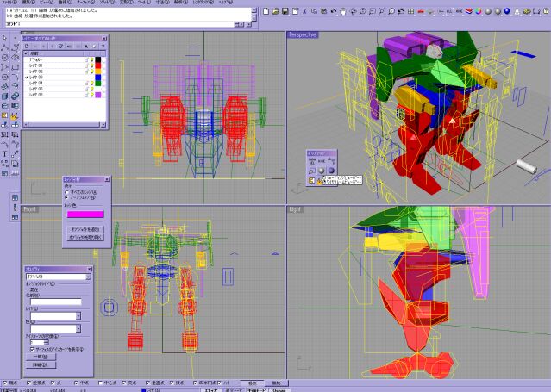Click the Project button on osnap bar
This screenshot has height=392, width=551.
click(253, 383)
